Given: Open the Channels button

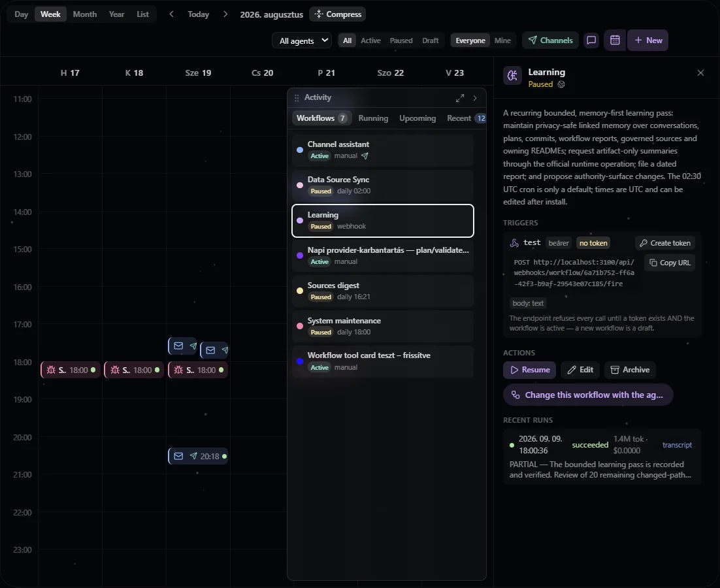Looking at the screenshot, I should 550,41.
